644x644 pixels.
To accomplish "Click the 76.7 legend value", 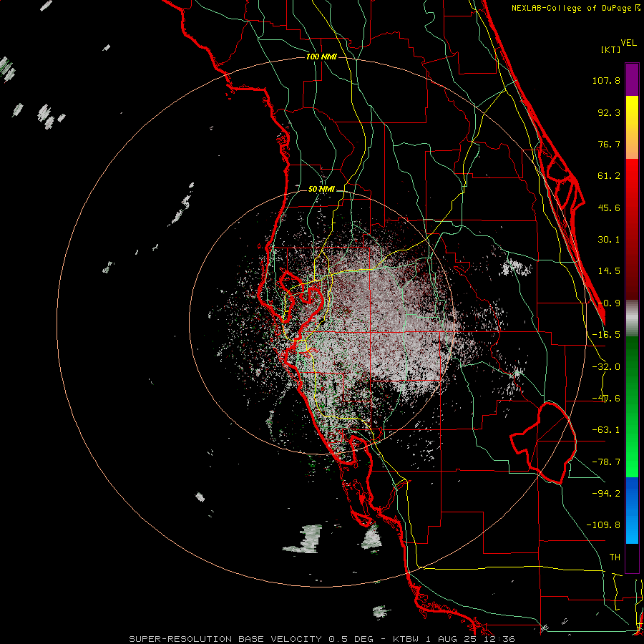I will click(609, 144).
